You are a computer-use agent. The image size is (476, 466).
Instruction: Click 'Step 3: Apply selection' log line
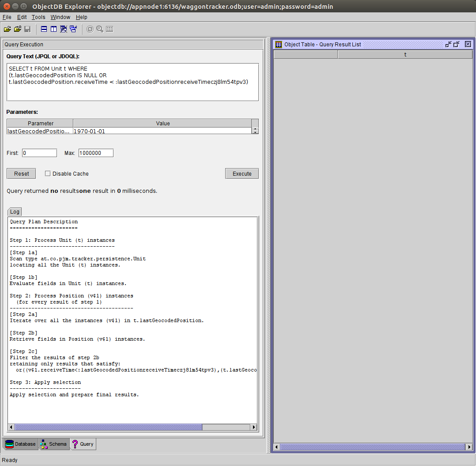pos(45,382)
